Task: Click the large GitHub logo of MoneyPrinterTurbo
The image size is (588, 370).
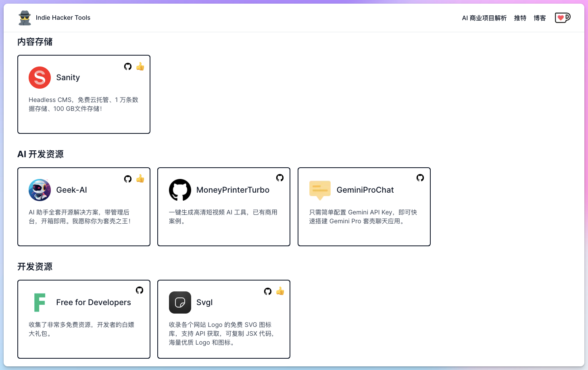Action: [180, 190]
